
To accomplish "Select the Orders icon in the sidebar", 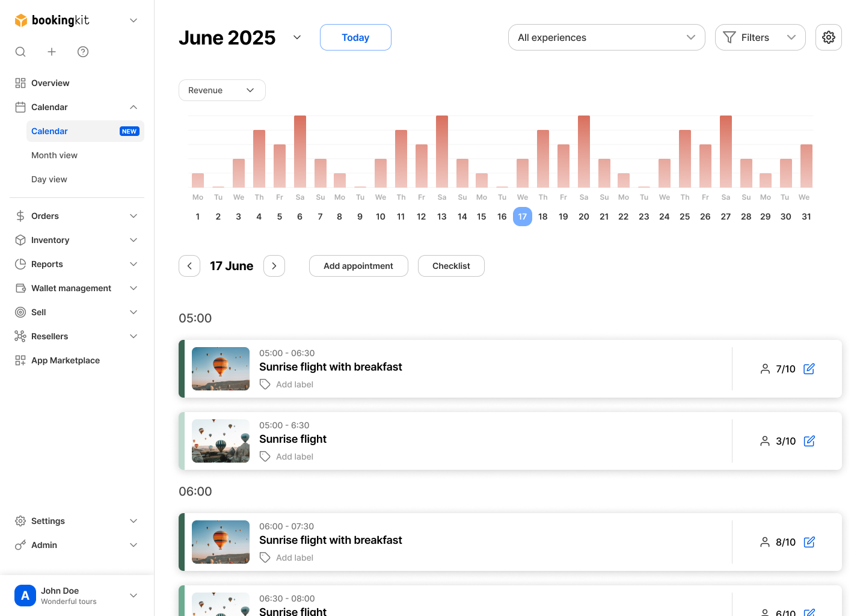I will [x=20, y=215].
